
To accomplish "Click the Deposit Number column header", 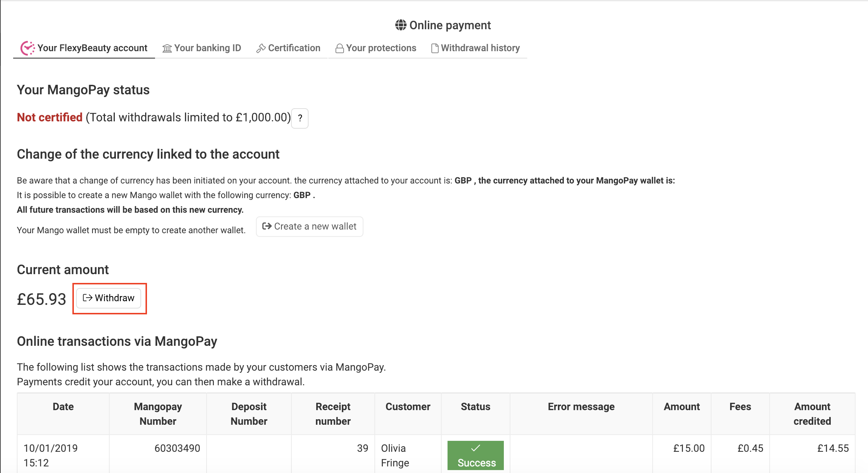I will (x=249, y=414).
